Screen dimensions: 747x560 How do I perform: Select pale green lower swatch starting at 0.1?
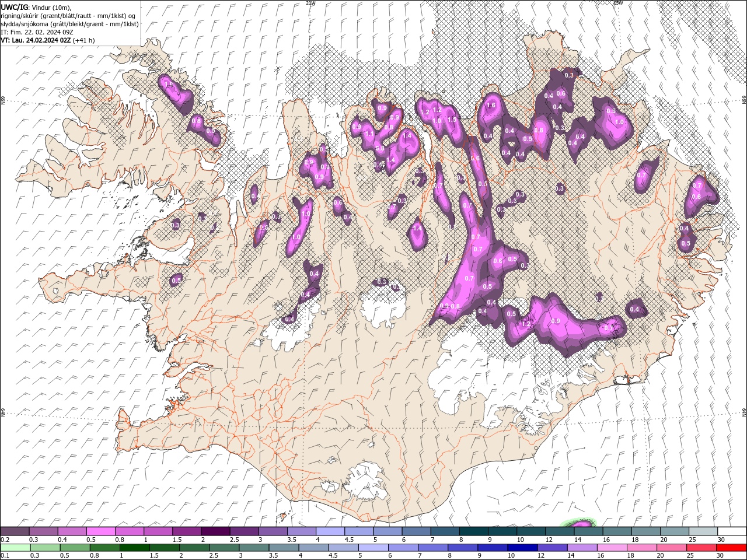15,548
